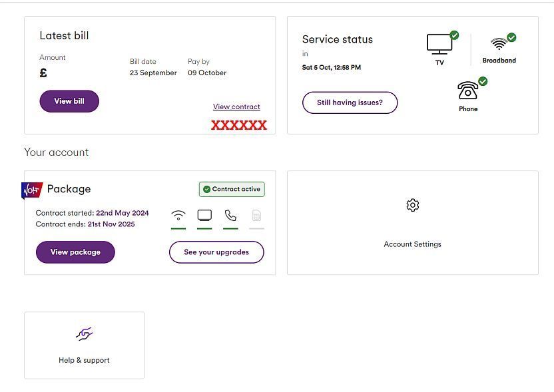
Task: Click the Broadband wifi status icon
Action: 499,44
